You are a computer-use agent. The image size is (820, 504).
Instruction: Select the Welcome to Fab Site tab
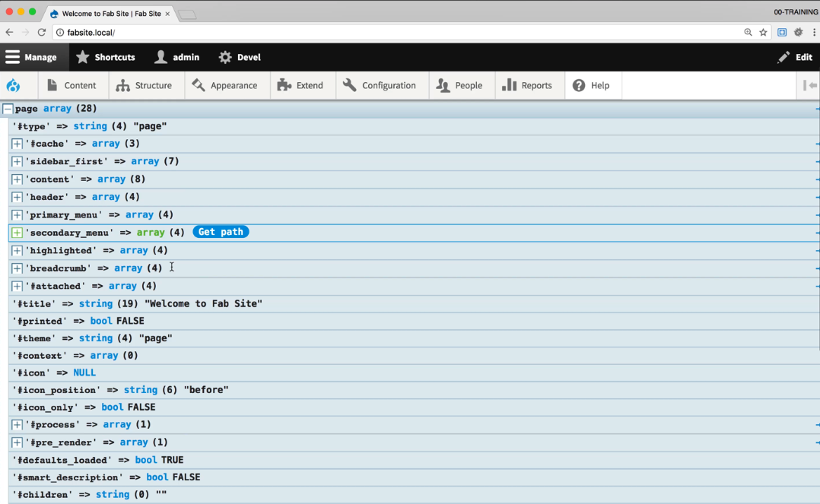(110, 14)
